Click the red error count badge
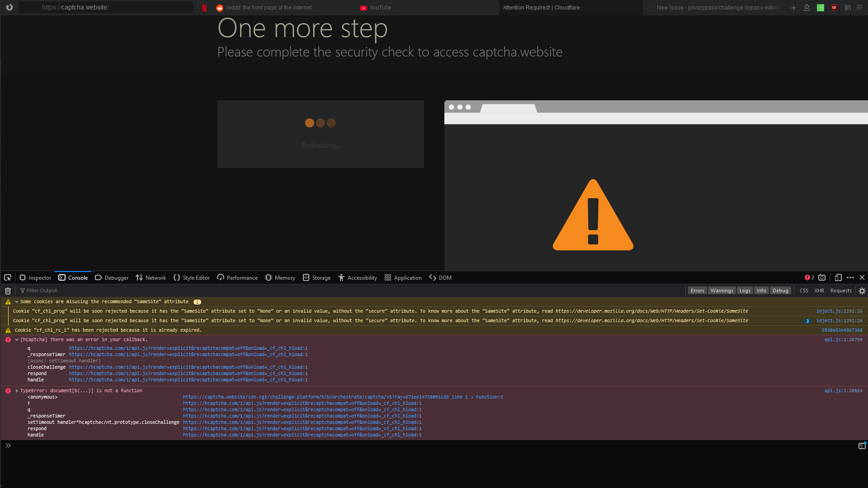 [x=809, y=277]
